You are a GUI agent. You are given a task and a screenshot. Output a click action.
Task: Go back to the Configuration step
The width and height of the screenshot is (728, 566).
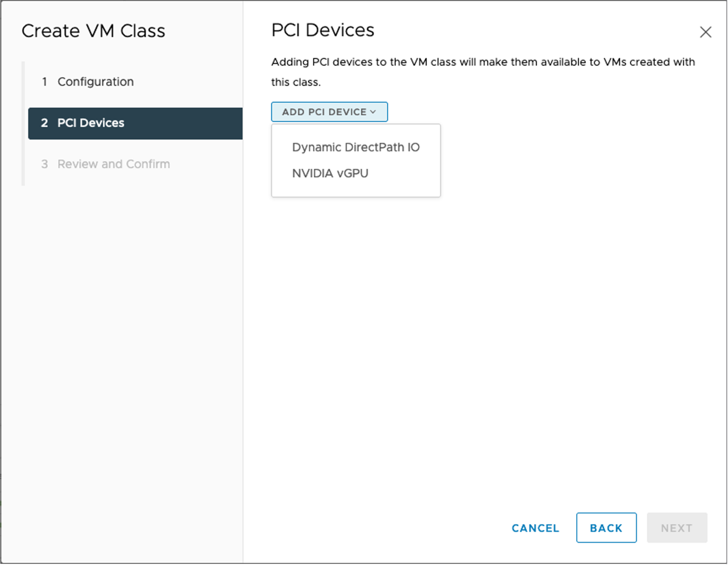pos(95,81)
